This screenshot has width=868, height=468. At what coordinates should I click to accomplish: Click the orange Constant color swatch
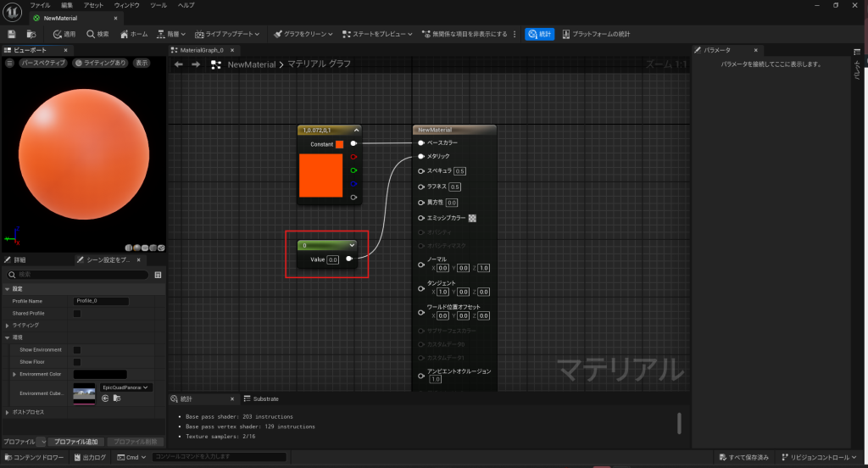point(339,144)
